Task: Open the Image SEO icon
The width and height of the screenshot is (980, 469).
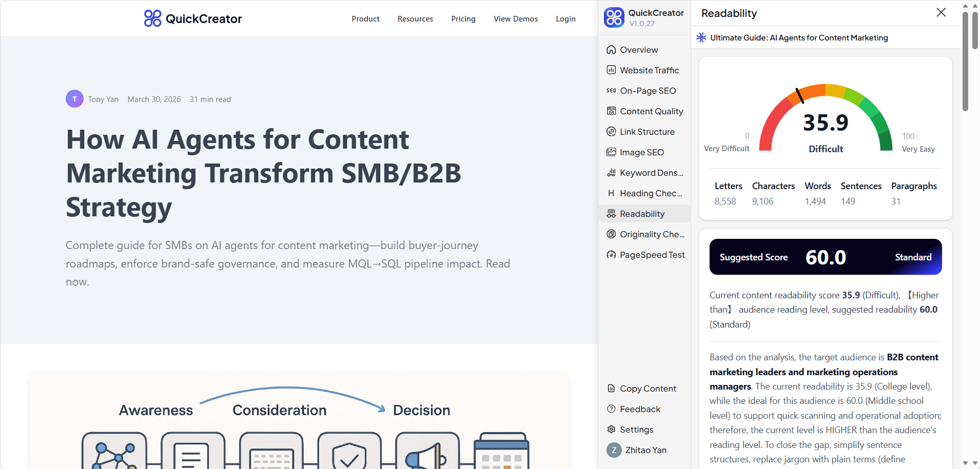Action: 611,152
